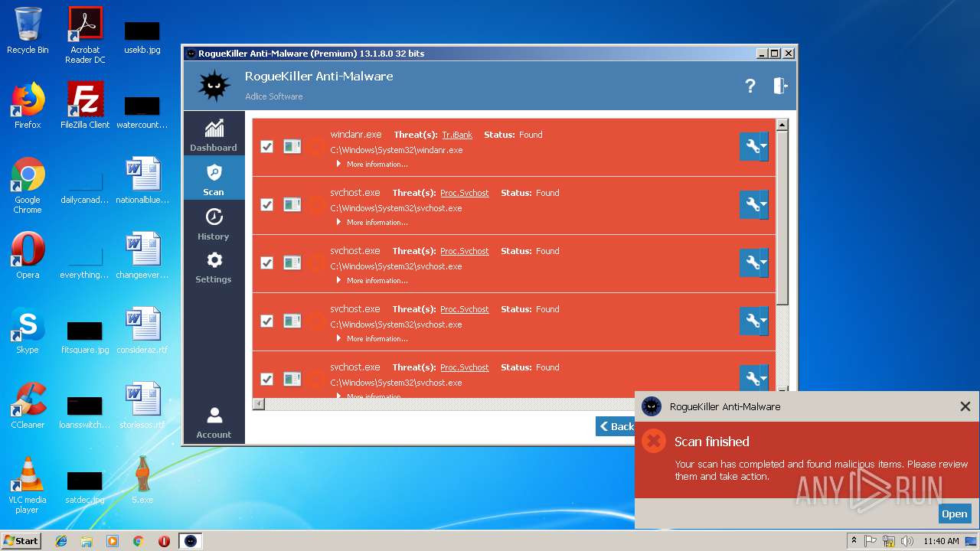Open the Account section
Screen dimensions: 980x551
coord(214,422)
